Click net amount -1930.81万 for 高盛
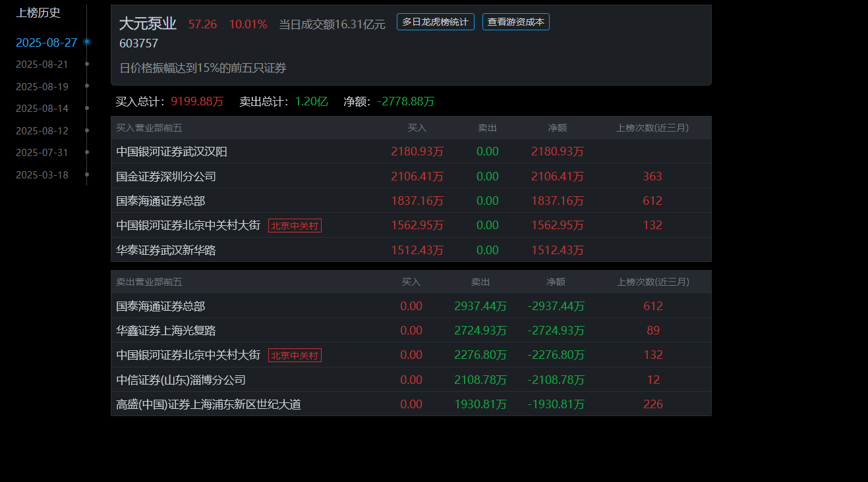 coord(556,404)
